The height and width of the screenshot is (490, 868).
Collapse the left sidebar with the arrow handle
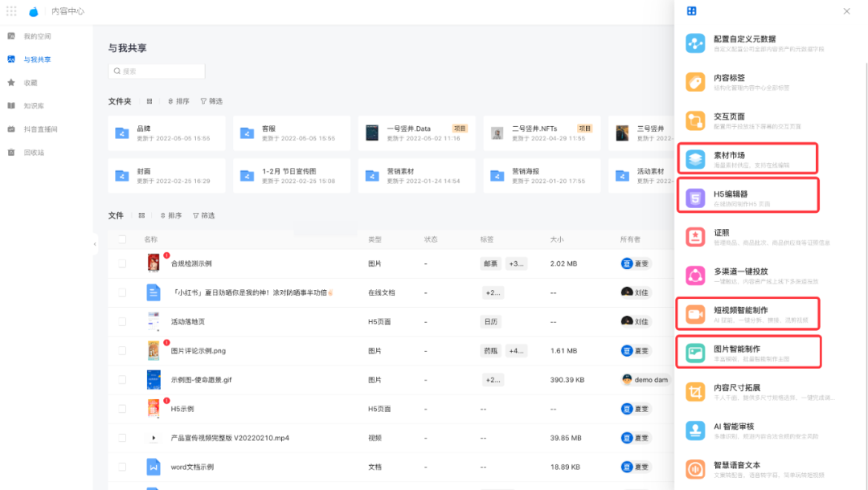[x=95, y=243]
